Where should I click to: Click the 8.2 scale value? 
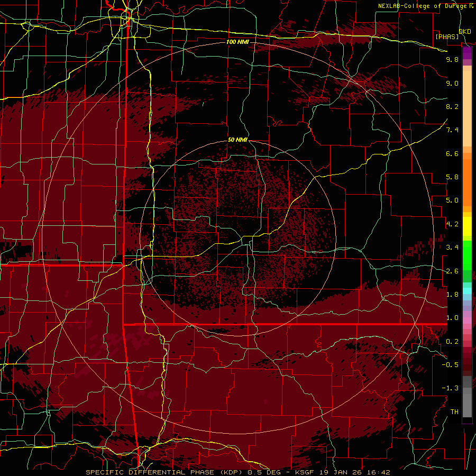coord(452,106)
